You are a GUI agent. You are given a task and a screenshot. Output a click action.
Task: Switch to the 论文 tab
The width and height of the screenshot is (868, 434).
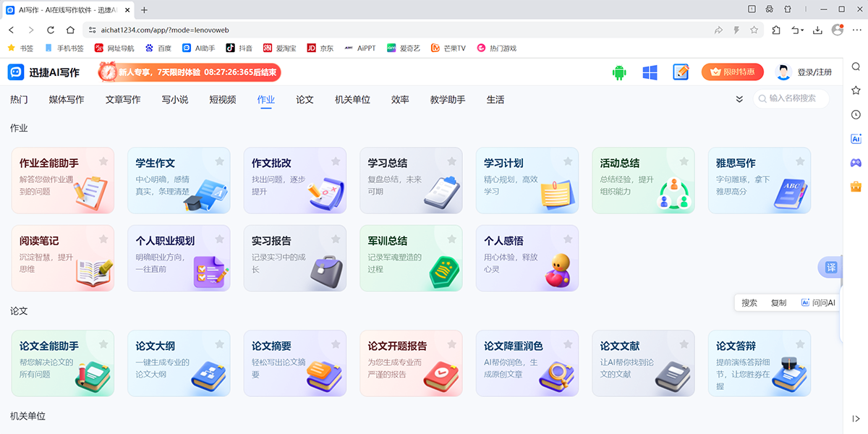click(x=305, y=100)
